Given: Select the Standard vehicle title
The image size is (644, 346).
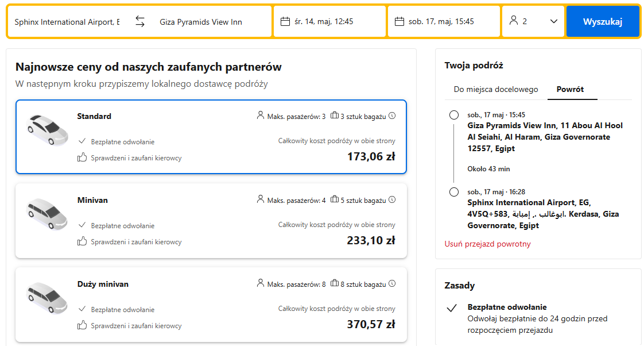Looking at the screenshot, I should (94, 117).
